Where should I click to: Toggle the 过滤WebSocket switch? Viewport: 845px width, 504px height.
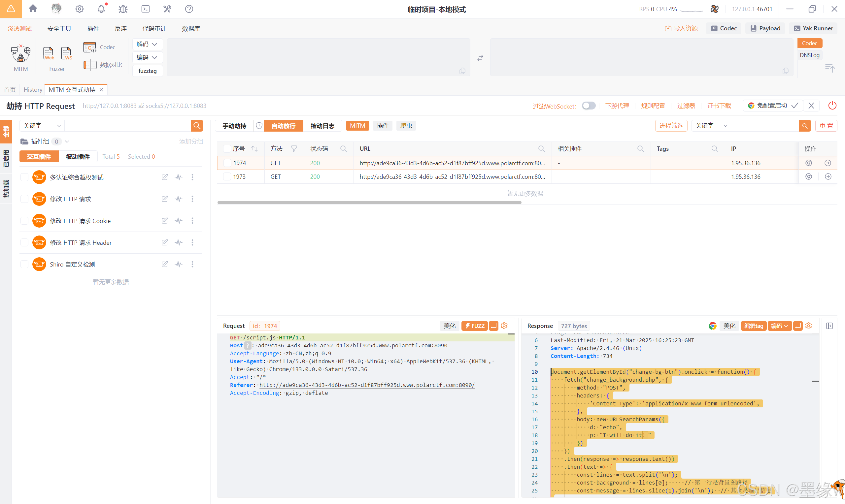[589, 106]
